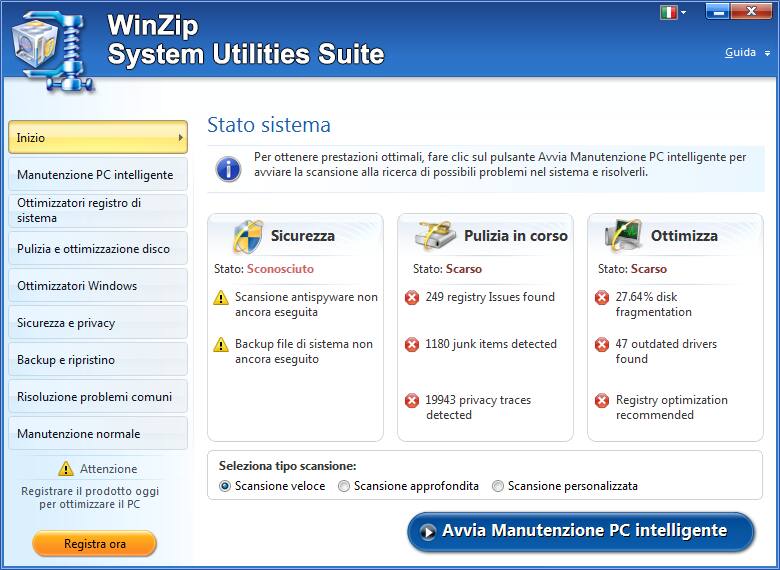Select the Scansione personalizzata radio button
The width and height of the screenshot is (780, 570).
pos(498,486)
